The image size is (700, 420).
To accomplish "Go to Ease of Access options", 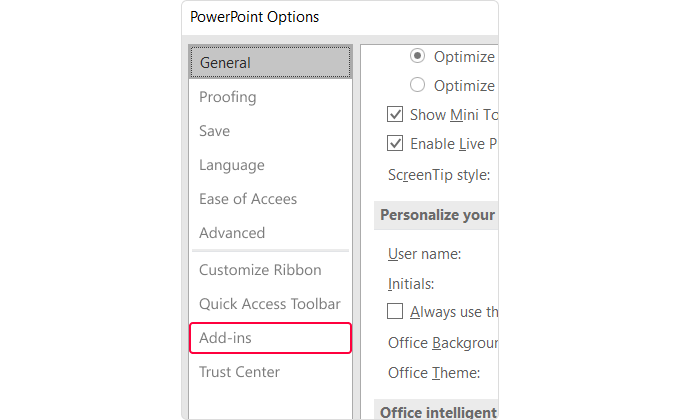I will 248,199.
